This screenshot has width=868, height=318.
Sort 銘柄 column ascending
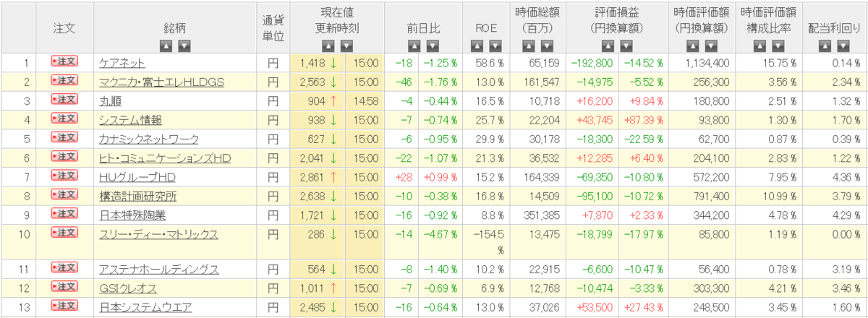click(x=165, y=46)
